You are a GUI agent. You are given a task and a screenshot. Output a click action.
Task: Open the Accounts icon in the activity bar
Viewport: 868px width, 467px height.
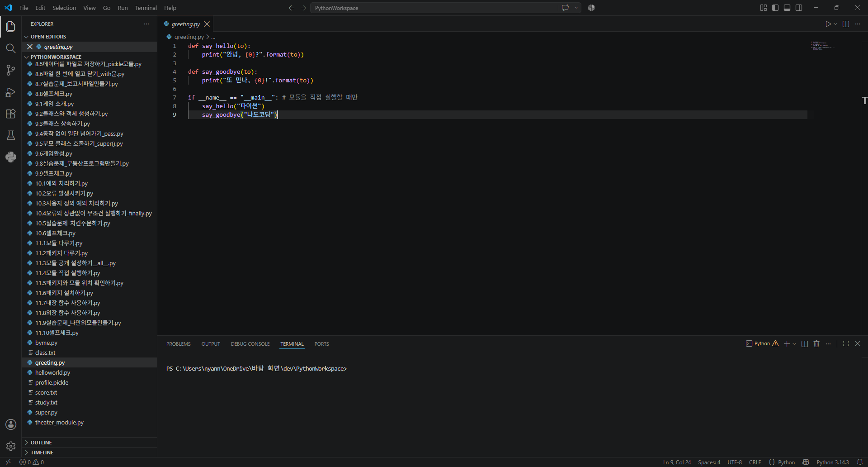(x=11, y=424)
